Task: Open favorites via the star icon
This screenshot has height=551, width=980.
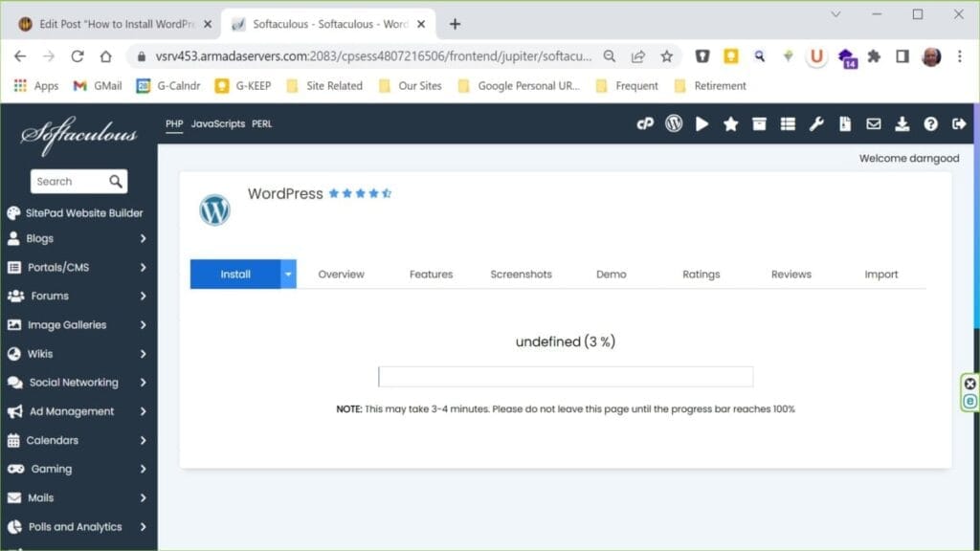Action: [x=731, y=123]
